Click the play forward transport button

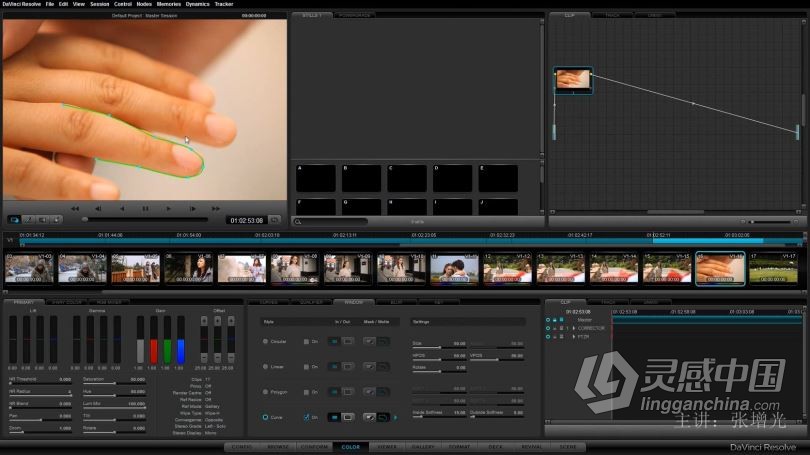pyautogui.click(x=168, y=209)
